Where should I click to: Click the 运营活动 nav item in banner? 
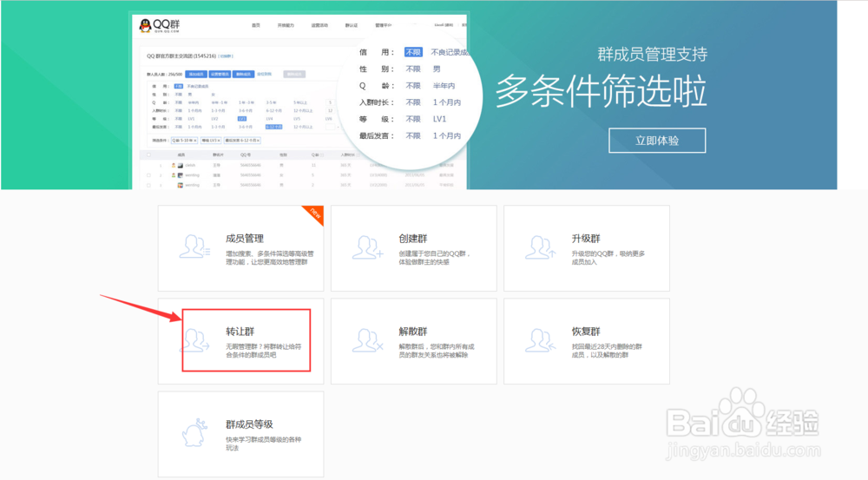pyautogui.click(x=319, y=25)
